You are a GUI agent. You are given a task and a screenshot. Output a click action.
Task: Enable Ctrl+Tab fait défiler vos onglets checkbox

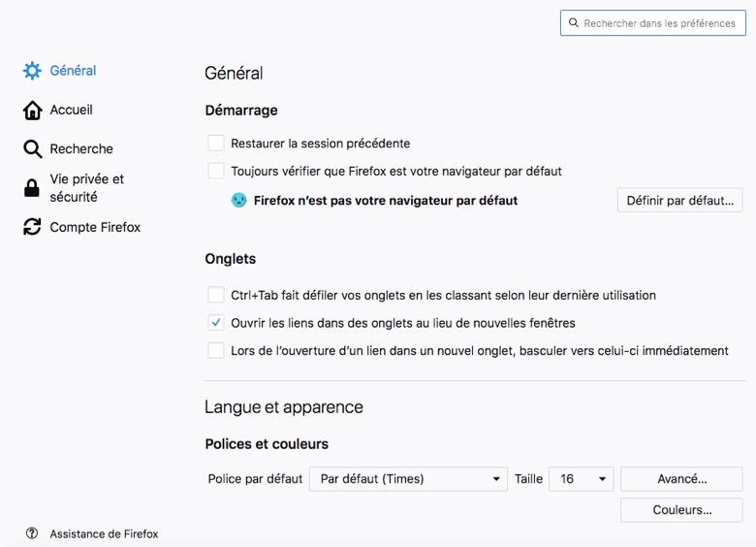pos(215,294)
